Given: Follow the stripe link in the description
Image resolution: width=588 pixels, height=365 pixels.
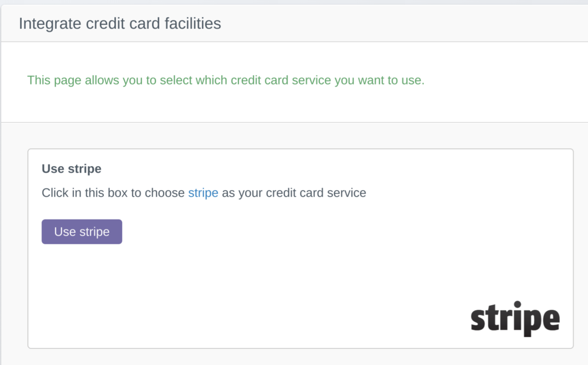Looking at the screenshot, I should [x=203, y=193].
